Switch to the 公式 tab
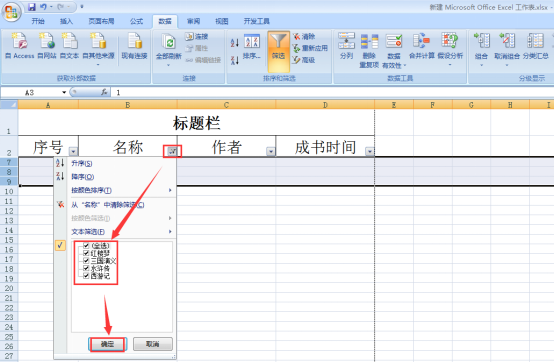 click(136, 21)
